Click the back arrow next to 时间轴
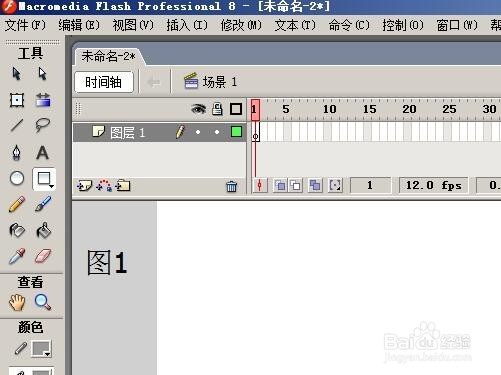Viewport: 501px width, 375px height. (x=154, y=82)
